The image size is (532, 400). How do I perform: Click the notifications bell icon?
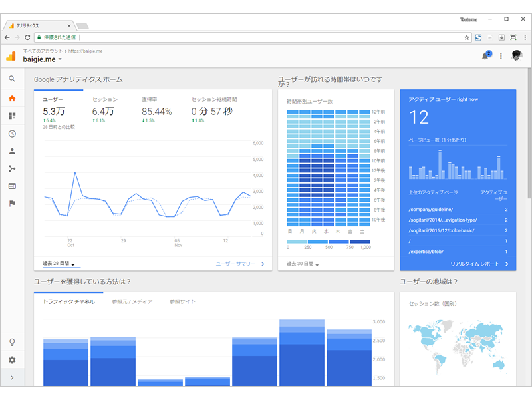pyautogui.click(x=485, y=56)
